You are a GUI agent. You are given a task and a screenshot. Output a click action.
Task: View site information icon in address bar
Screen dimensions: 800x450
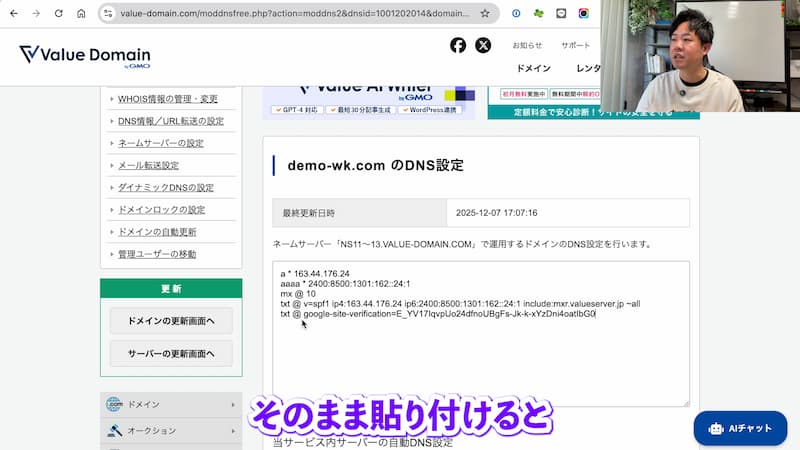pyautogui.click(x=108, y=14)
